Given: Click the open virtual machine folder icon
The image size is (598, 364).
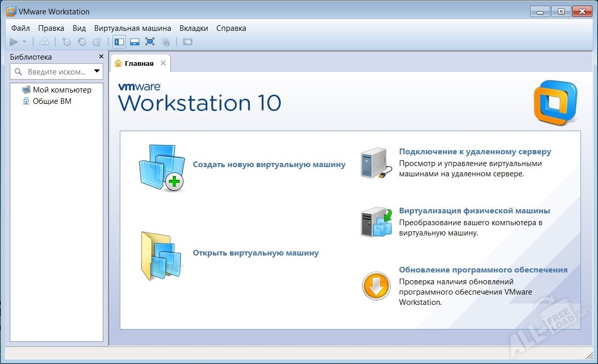Looking at the screenshot, I should click(161, 256).
